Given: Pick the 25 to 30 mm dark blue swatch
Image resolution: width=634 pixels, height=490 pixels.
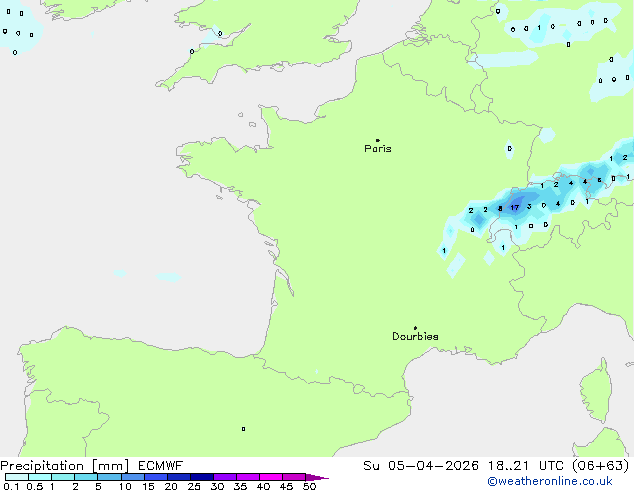Looking at the screenshot, I should (202, 477).
